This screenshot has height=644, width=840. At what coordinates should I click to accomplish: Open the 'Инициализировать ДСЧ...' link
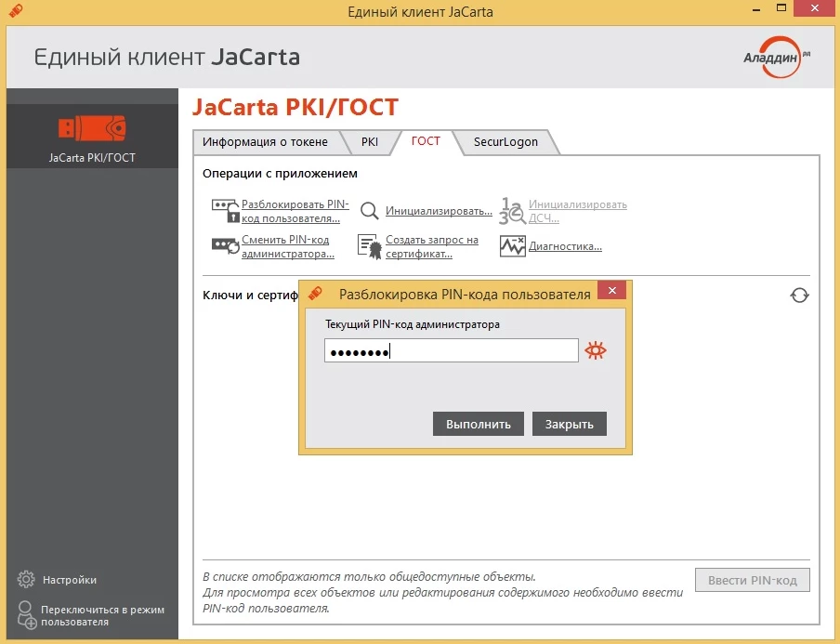(578, 211)
